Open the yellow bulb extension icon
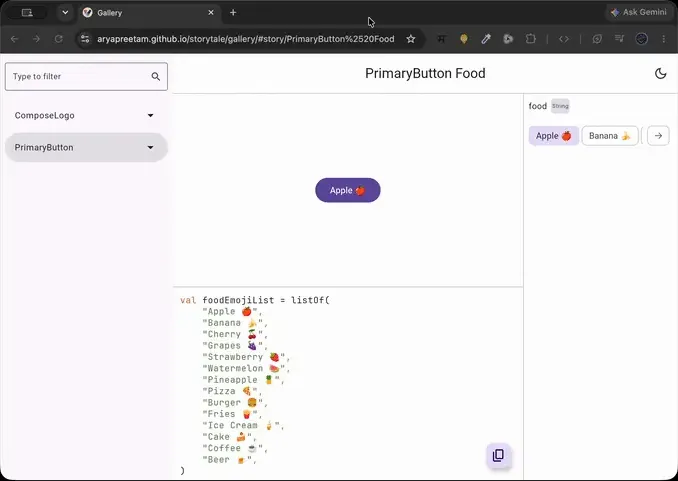Viewport: 678px width, 481px height. point(464,39)
